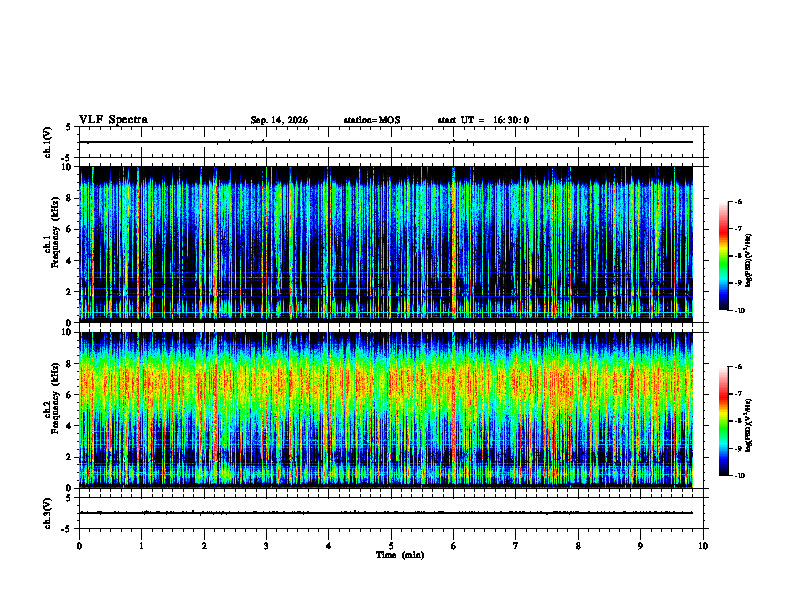The width and height of the screenshot is (792, 612).
Task: Click the ch.3(V) waveform trace panel
Action: click(x=385, y=513)
